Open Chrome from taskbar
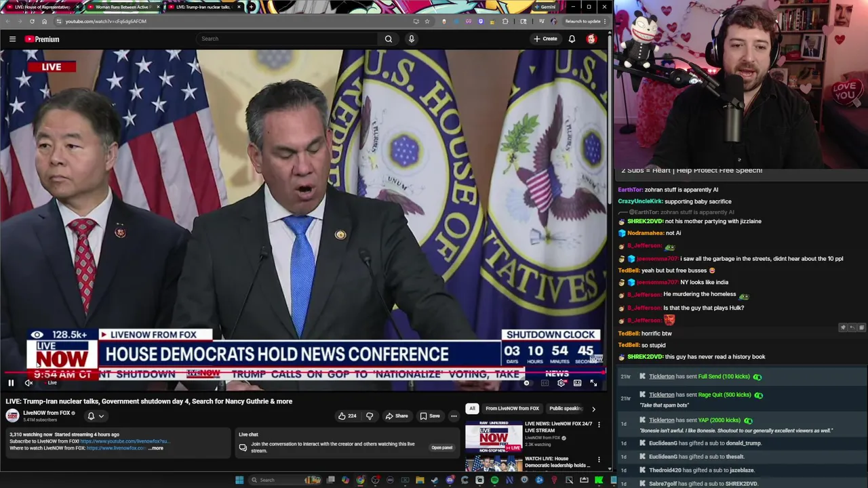 (360, 480)
